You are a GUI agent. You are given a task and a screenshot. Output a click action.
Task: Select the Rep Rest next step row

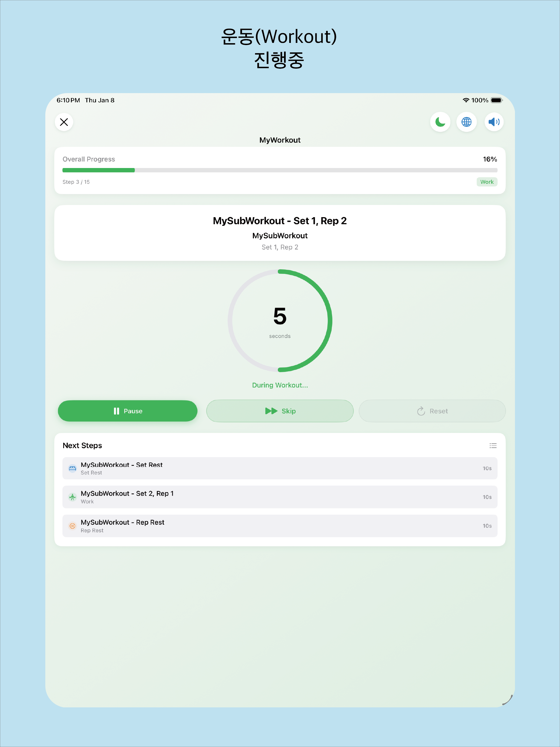pos(280,526)
